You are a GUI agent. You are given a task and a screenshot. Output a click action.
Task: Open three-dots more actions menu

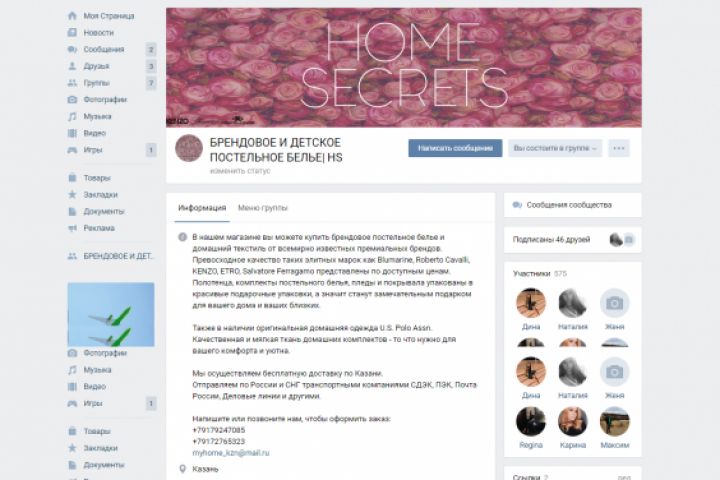pos(619,148)
